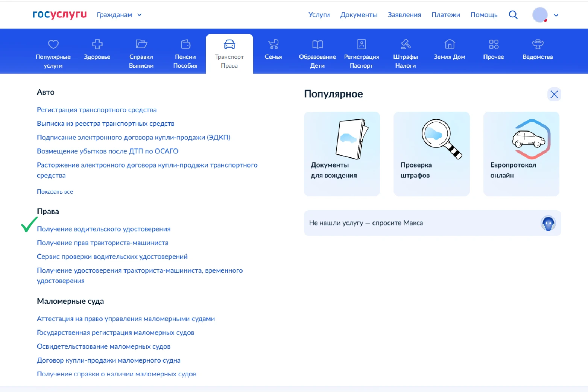Open the Платежи top menu
This screenshot has width=588, height=392.
tap(446, 15)
